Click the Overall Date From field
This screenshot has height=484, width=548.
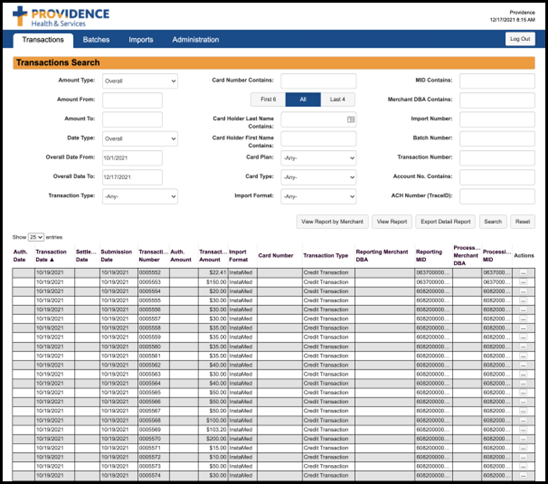[x=132, y=158]
